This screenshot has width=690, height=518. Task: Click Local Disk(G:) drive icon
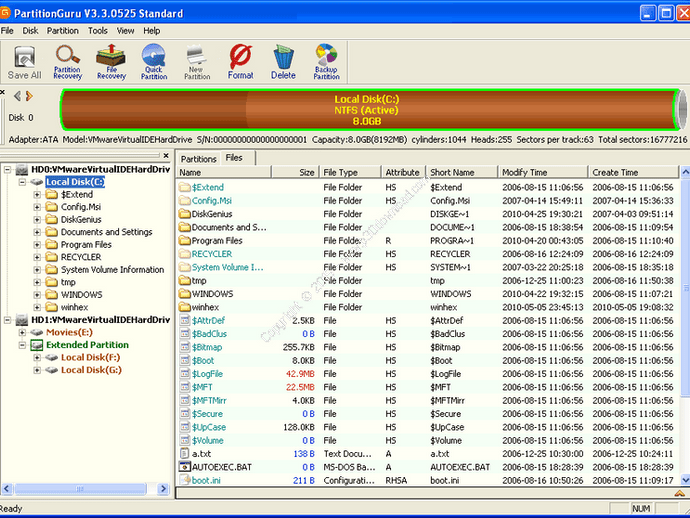pyautogui.click(x=51, y=370)
